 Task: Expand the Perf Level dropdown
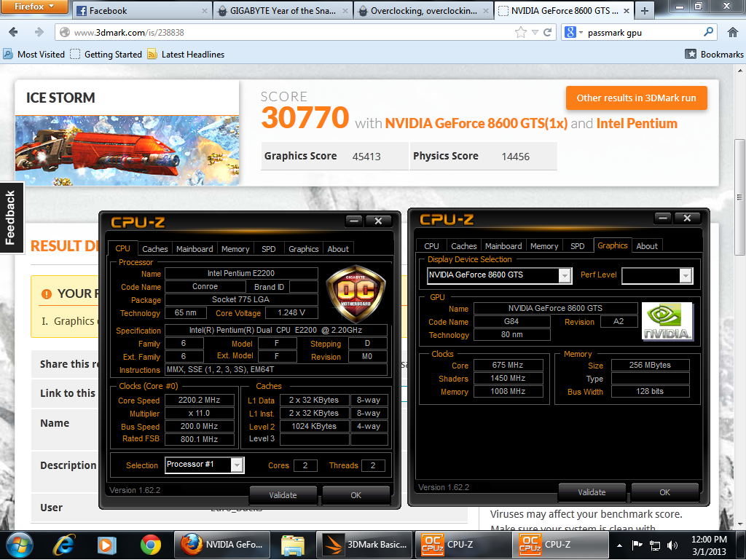[685, 276]
